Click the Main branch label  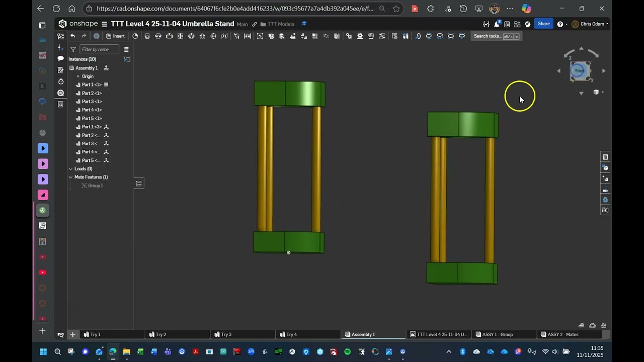pyautogui.click(x=242, y=24)
